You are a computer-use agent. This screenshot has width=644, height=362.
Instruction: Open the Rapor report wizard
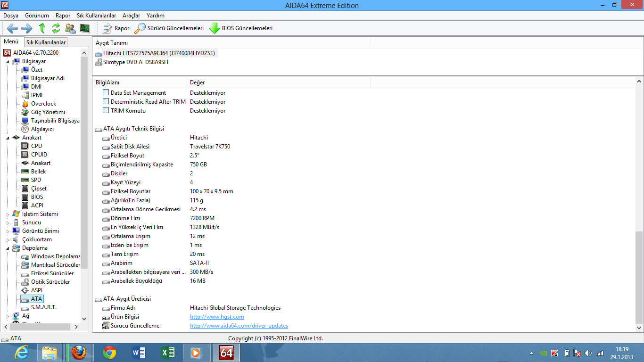click(x=116, y=28)
